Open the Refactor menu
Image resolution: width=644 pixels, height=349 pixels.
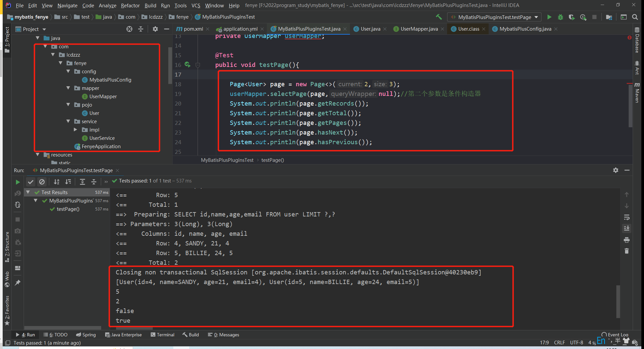(x=130, y=5)
